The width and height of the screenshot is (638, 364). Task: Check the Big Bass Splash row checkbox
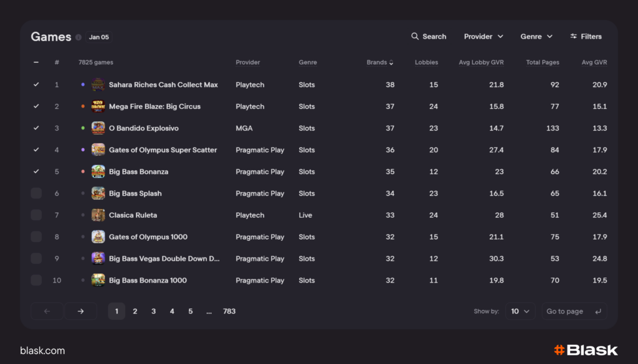tap(36, 194)
